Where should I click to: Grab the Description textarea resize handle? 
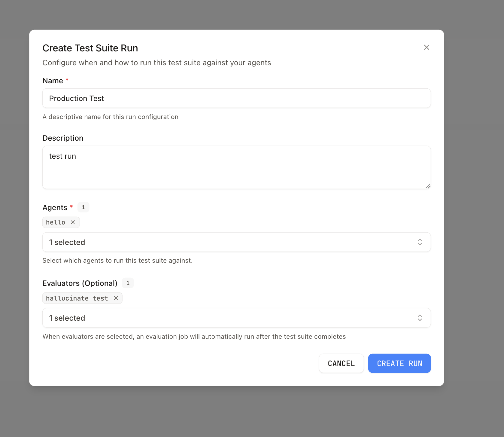(428, 186)
